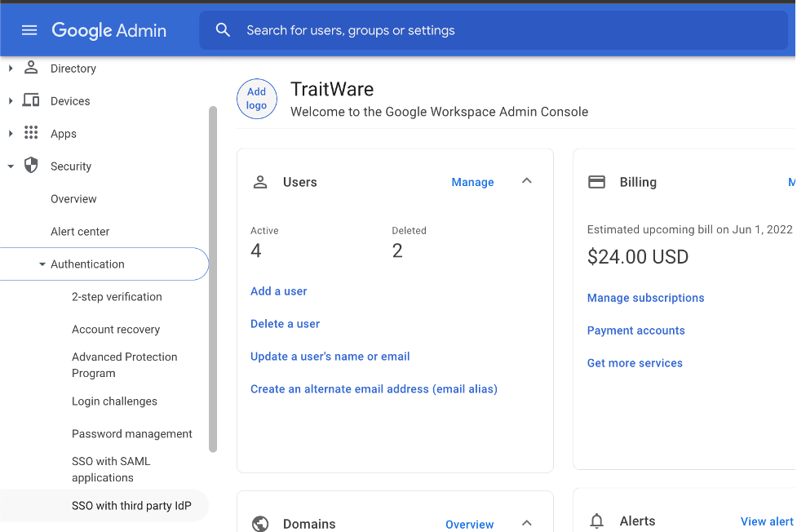Click the estimated upcoming bill text
Image resolution: width=797 pixels, height=532 pixels.
[690, 229]
